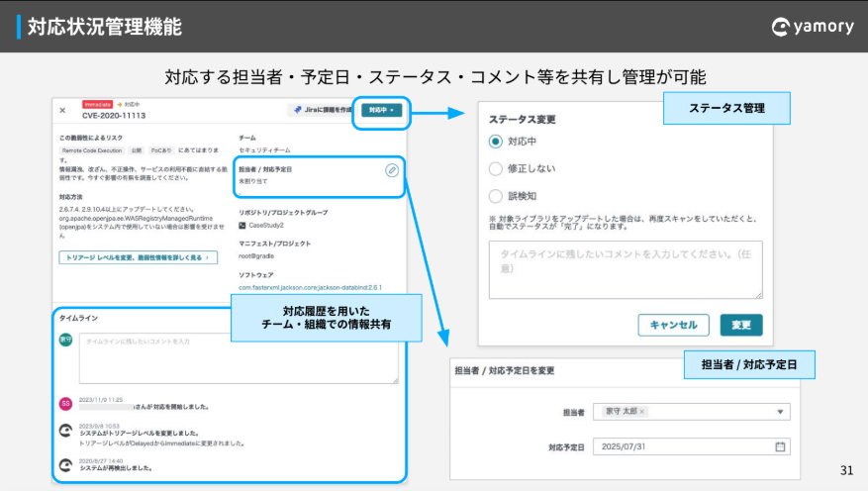Click the calendar icon in the 対応予定日 field
This screenshot has width=868, height=491.
click(780, 446)
